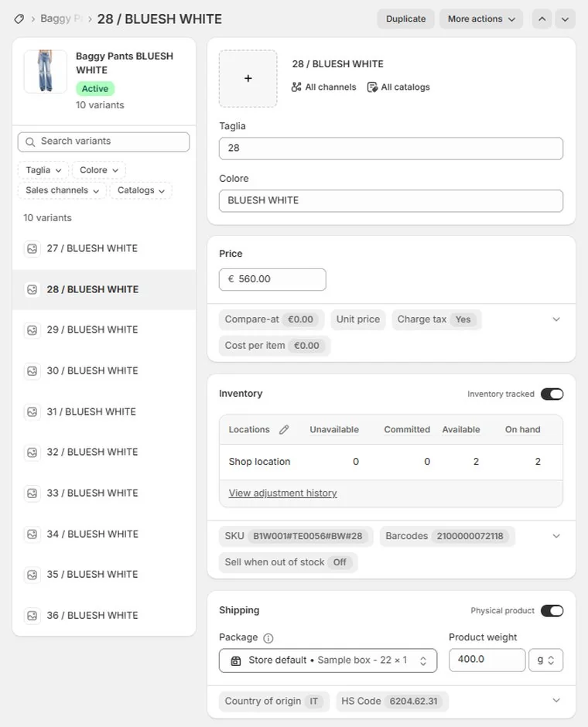Click the search magnifier icon in variants search
Screen dimensions: 588x727
pos(30,142)
